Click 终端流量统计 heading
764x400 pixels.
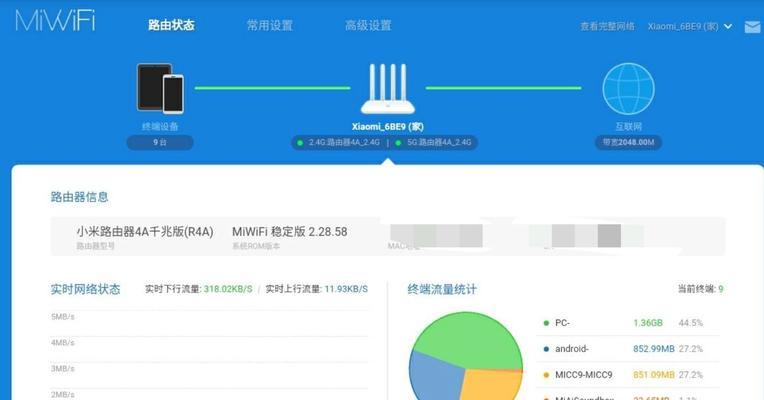pyautogui.click(x=442, y=289)
